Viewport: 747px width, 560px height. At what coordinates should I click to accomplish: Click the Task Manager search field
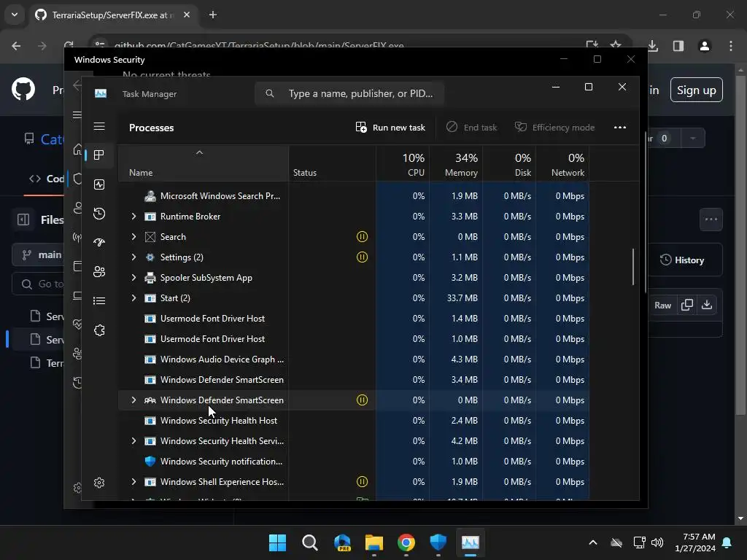349,93
